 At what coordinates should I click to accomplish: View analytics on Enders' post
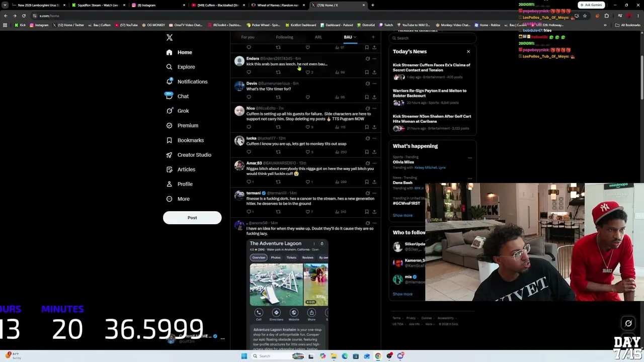click(x=341, y=72)
